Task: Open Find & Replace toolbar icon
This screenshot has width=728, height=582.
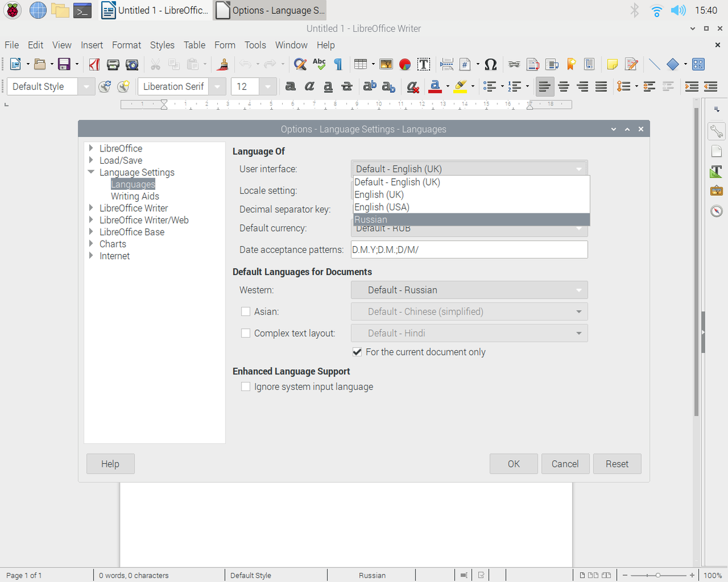Action: [x=300, y=64]
